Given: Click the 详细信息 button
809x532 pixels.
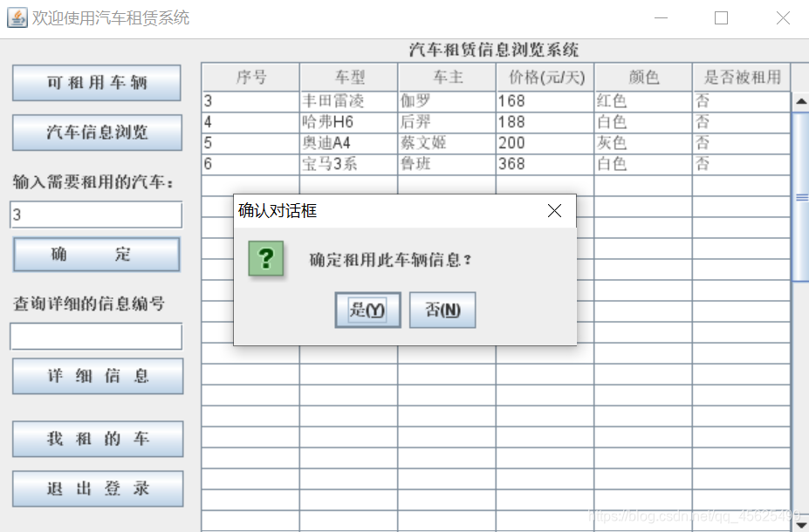Looking at the screenshot, I should (96, 376).
